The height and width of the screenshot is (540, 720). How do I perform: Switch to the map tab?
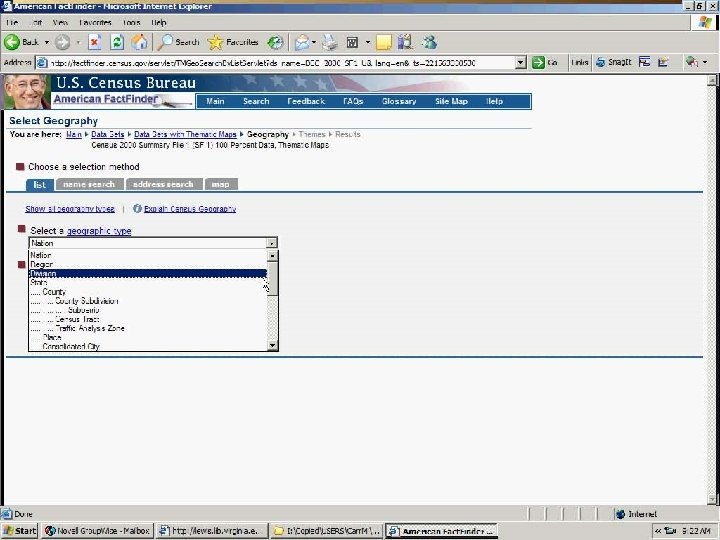pos(220,184)
